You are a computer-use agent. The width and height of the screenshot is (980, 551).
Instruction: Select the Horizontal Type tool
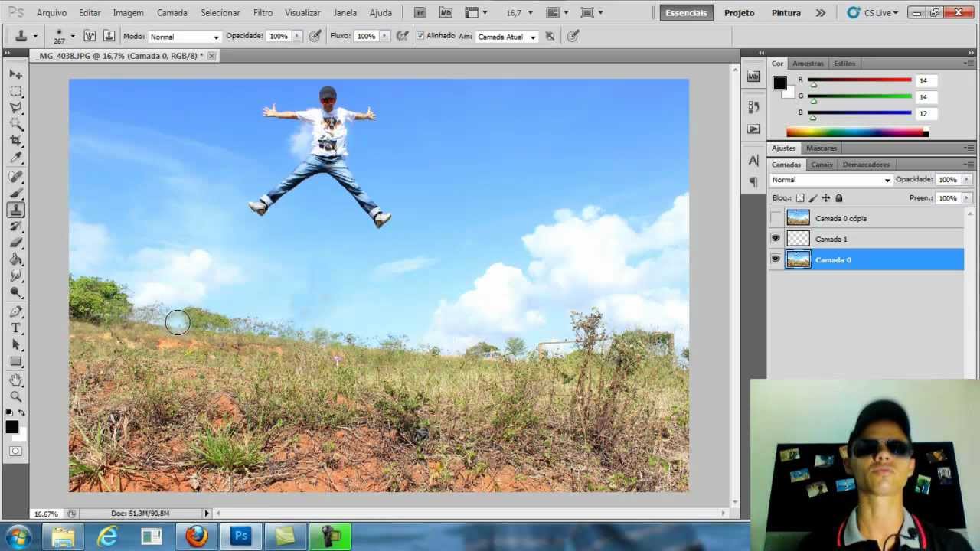(x=15, y=328)
